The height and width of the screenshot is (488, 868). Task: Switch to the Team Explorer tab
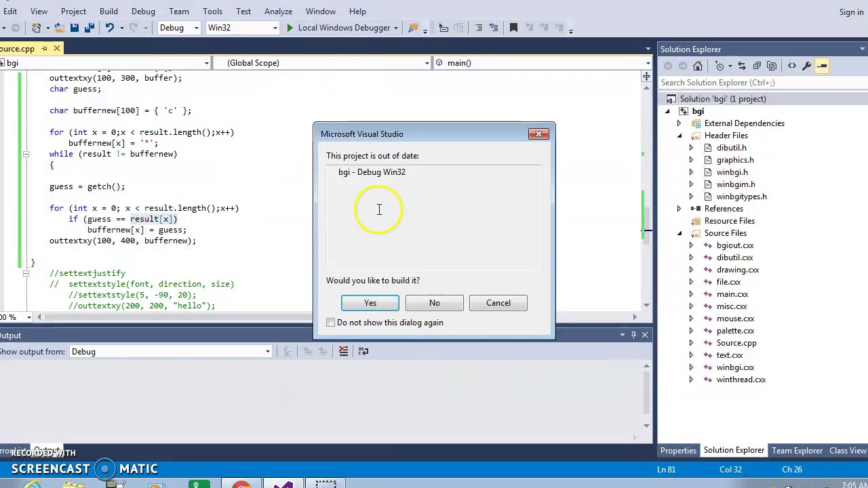tap(797, 451)
